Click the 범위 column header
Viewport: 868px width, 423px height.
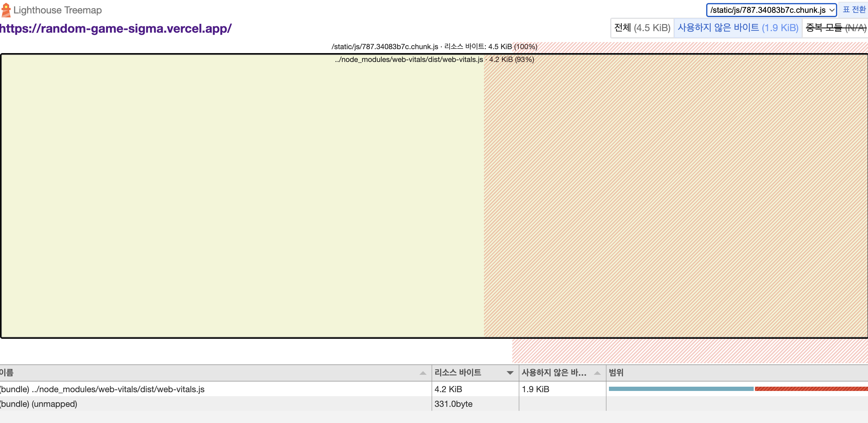click(616, 373)
